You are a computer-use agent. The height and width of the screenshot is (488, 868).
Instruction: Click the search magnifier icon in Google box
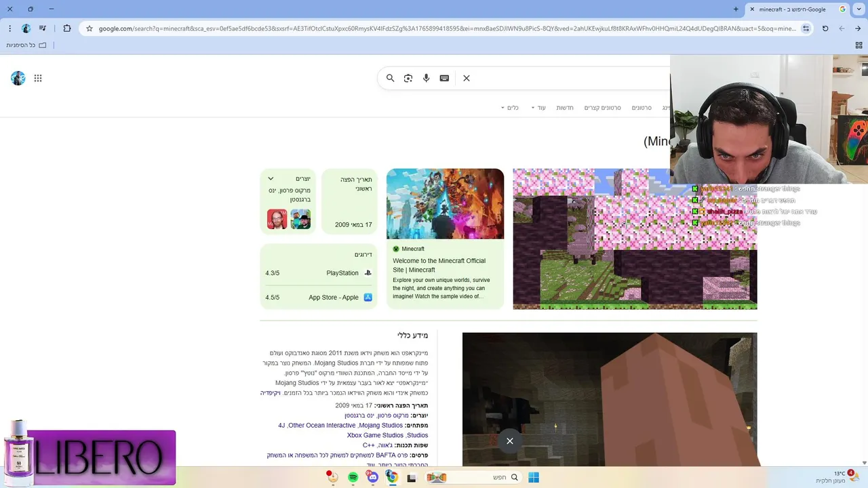point(390,78)
